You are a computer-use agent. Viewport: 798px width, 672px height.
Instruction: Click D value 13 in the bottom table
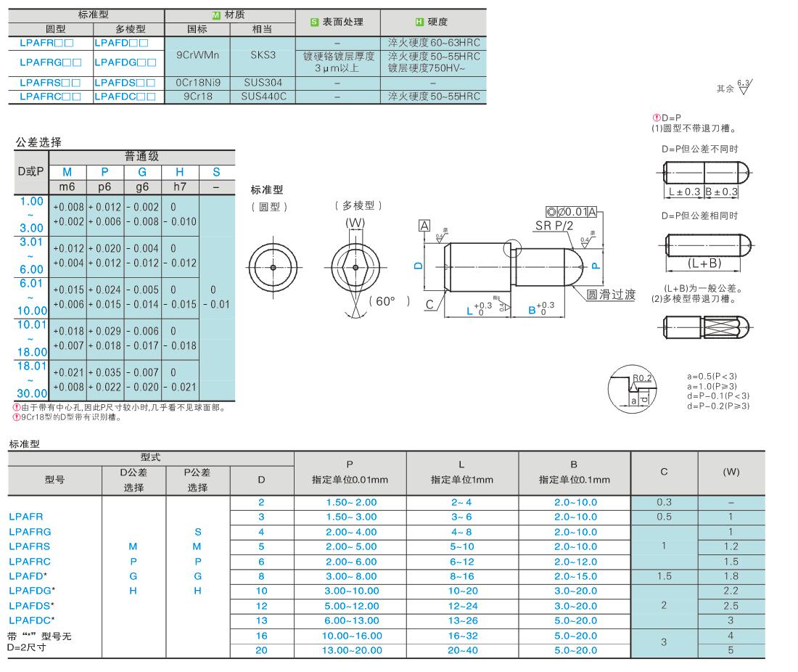(x=262, y=620)
